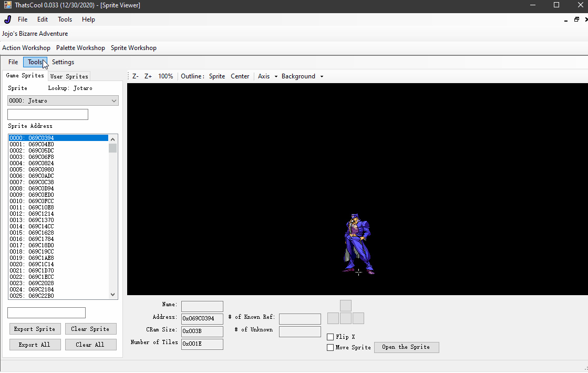Switch to User Sprites tab

point(69,76)
